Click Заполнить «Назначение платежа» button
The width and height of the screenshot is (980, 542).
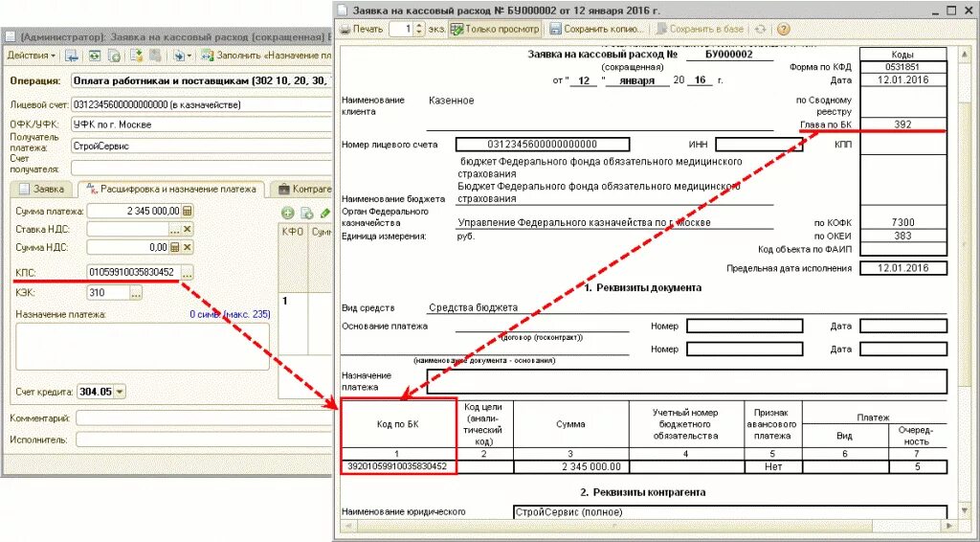click(266, 56)
